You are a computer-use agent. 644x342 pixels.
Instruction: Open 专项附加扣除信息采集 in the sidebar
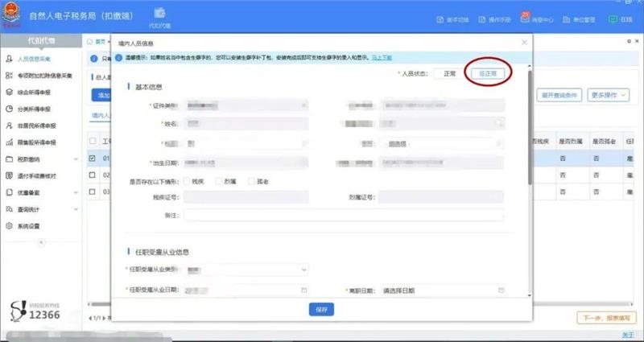tap(45, 76)
